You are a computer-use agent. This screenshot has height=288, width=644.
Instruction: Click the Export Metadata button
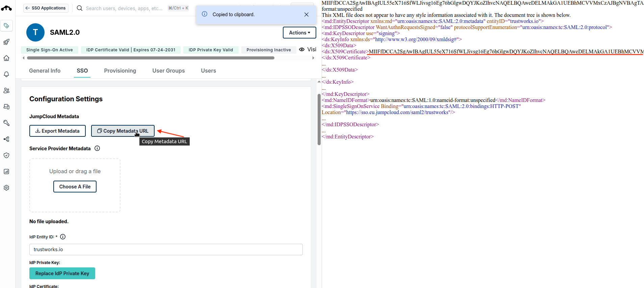[x=57, y=131]
